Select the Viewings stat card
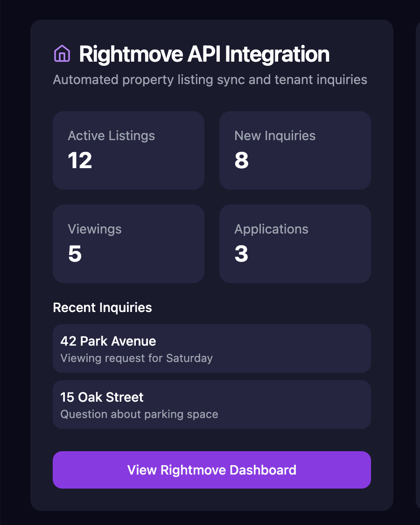Image resolution: width=420 pixels, height=525 pixels. click(x=128, y=243)
